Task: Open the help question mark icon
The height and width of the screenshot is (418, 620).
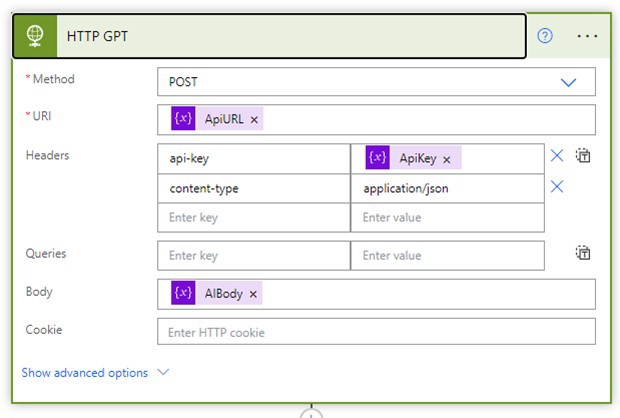Action: click(545, 36)
